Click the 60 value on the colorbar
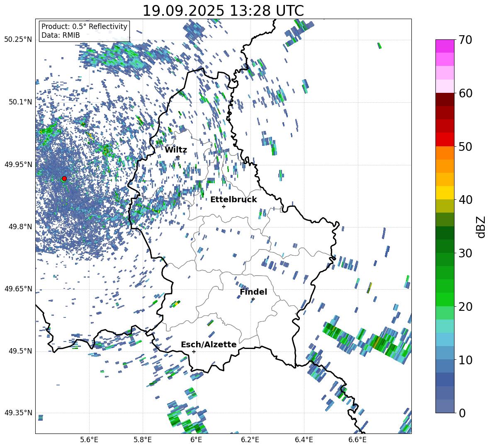The width and height of the screenshot is (491, 448). tap(465, 93)
